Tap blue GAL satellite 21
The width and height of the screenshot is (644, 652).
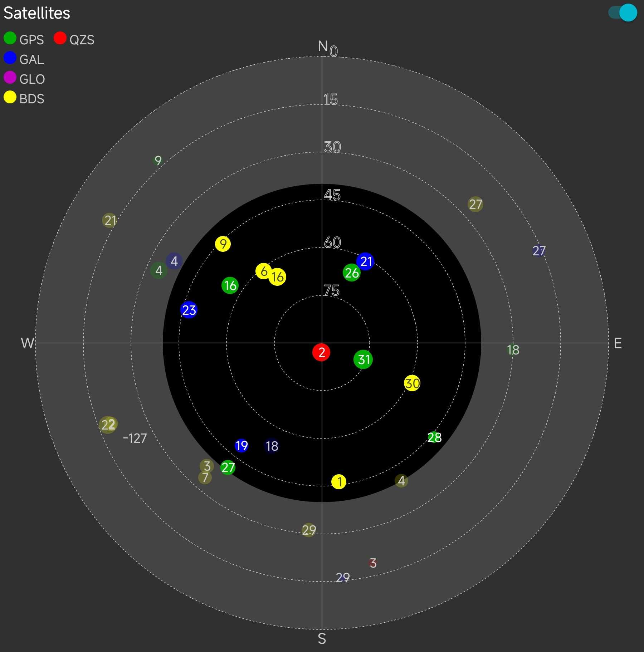(365, 261)
